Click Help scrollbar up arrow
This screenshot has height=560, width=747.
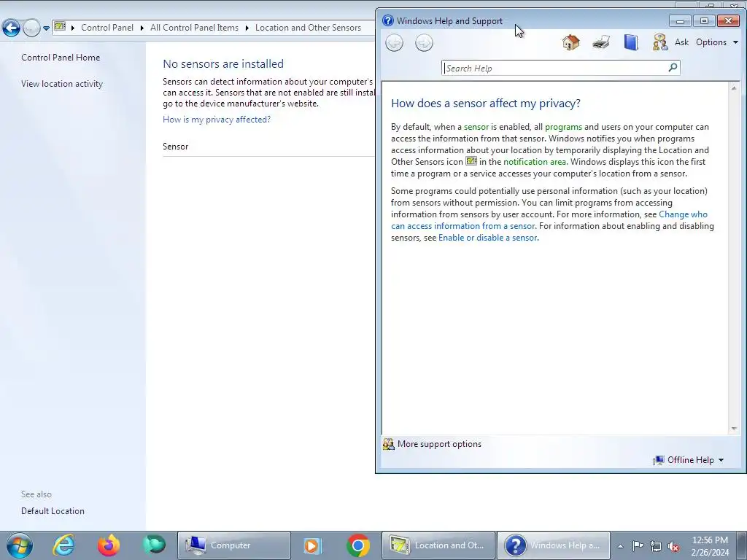[734, 88]
